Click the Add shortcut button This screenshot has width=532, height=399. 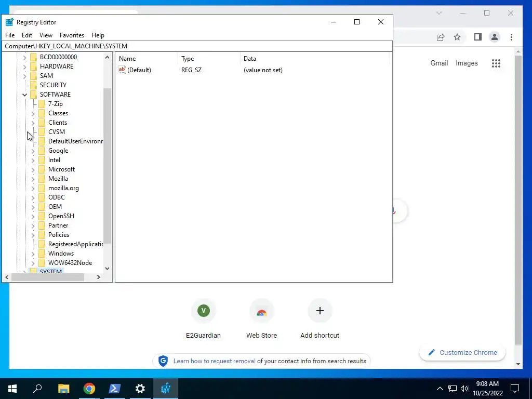tap(320, 319)
